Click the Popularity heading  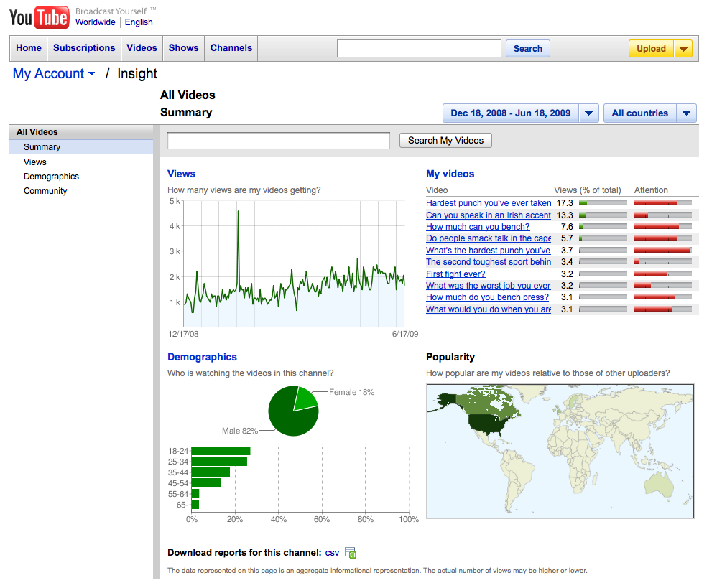click(x=450, y=358)
